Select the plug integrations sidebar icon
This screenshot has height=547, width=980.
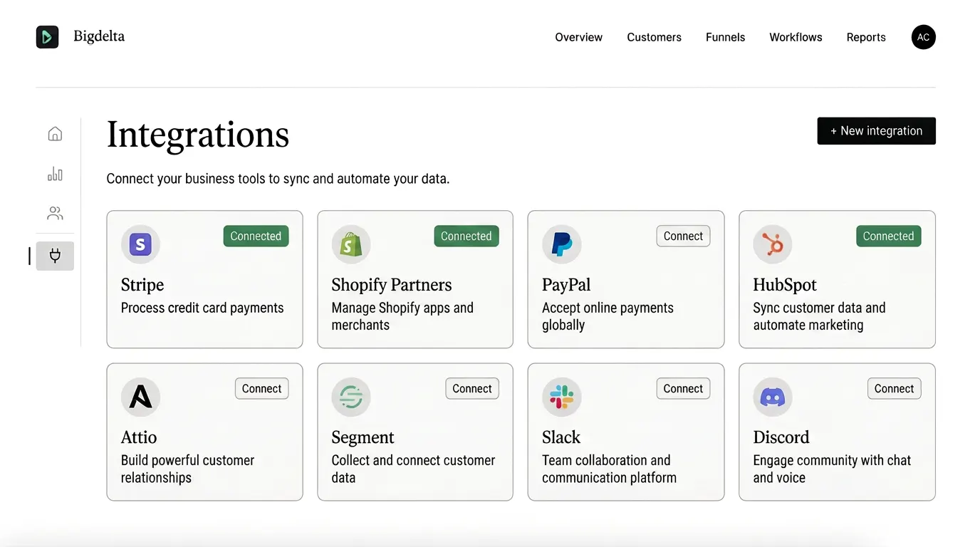(55, 256)
